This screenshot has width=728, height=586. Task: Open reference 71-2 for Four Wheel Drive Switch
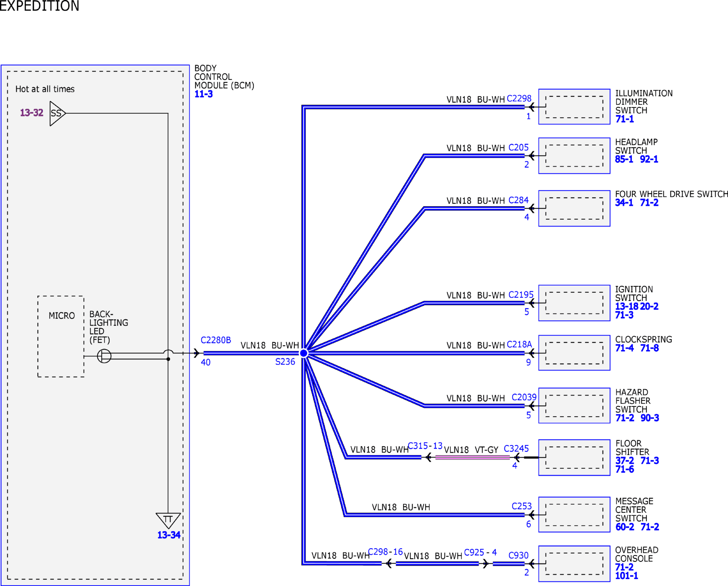coord(649,203)
